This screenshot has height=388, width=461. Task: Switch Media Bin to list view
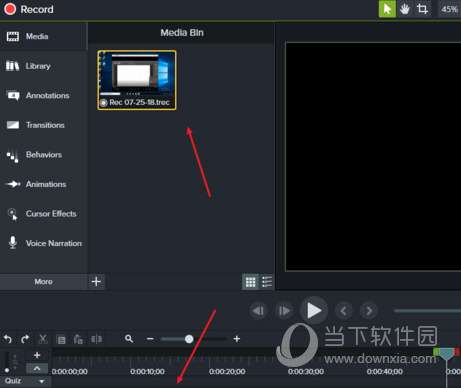pos(267,282)
